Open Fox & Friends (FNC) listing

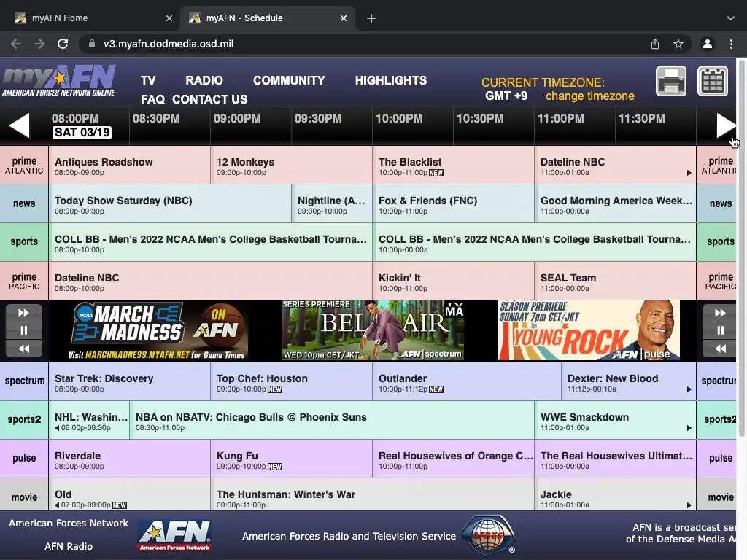point(454,204)
